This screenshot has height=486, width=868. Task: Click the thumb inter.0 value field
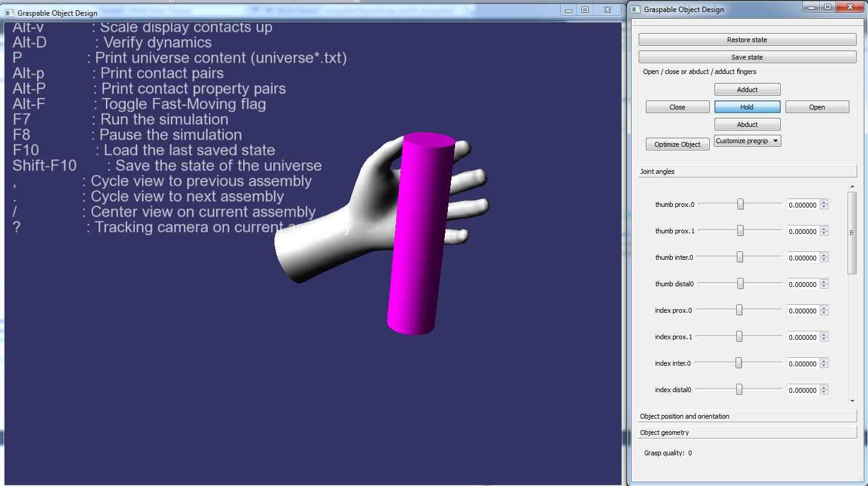[802, 258]
